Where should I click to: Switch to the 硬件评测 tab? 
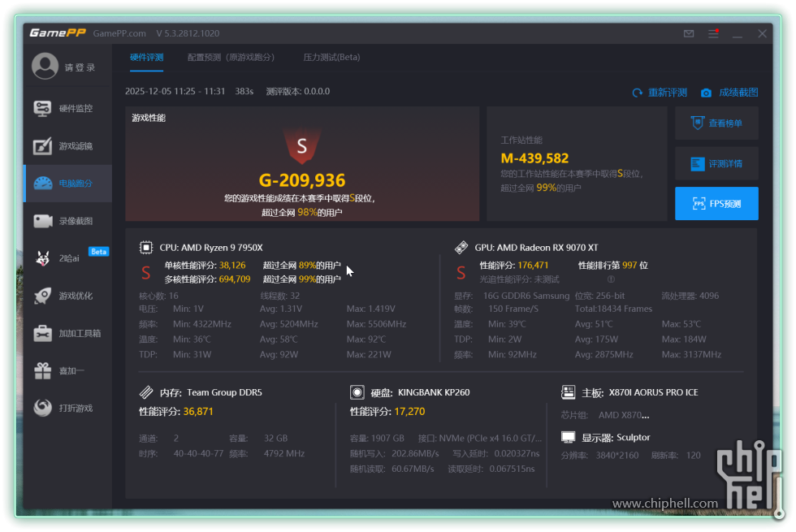[147, 58]
